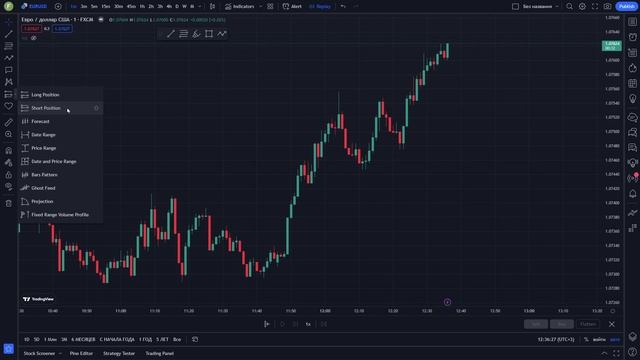Screen dimensions: 640x360
Task: Set range to 6 МЕСЯЦЕВ
Action: click(83, 339)
